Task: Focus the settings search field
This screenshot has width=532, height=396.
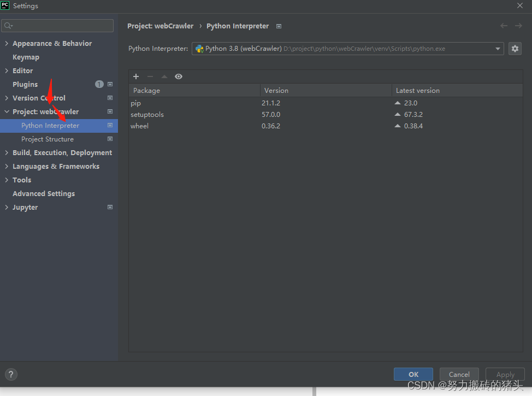Action: tap(57, 26)
